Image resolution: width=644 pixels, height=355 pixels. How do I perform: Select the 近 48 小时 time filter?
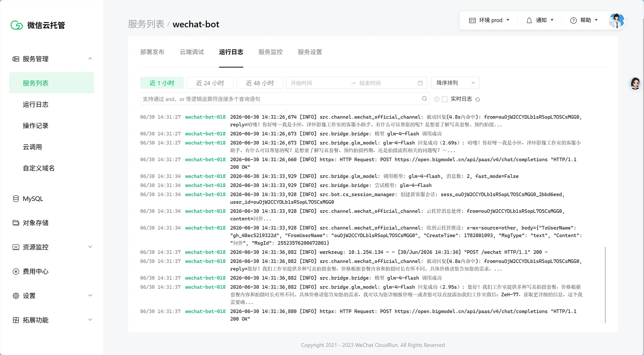tap(260, 83)
